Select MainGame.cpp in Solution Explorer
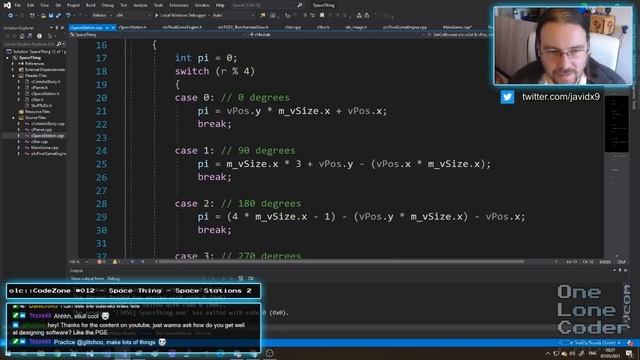 click(44, 148)
